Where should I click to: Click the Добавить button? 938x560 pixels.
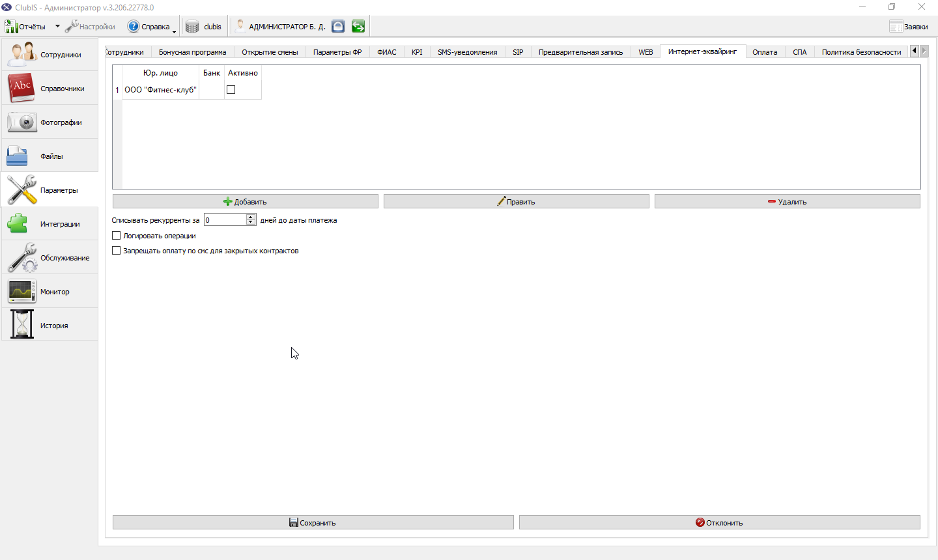246,202
